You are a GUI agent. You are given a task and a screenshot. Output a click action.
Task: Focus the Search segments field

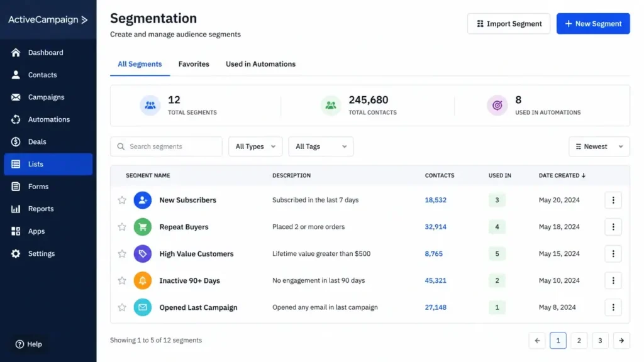tap(166, 146)
